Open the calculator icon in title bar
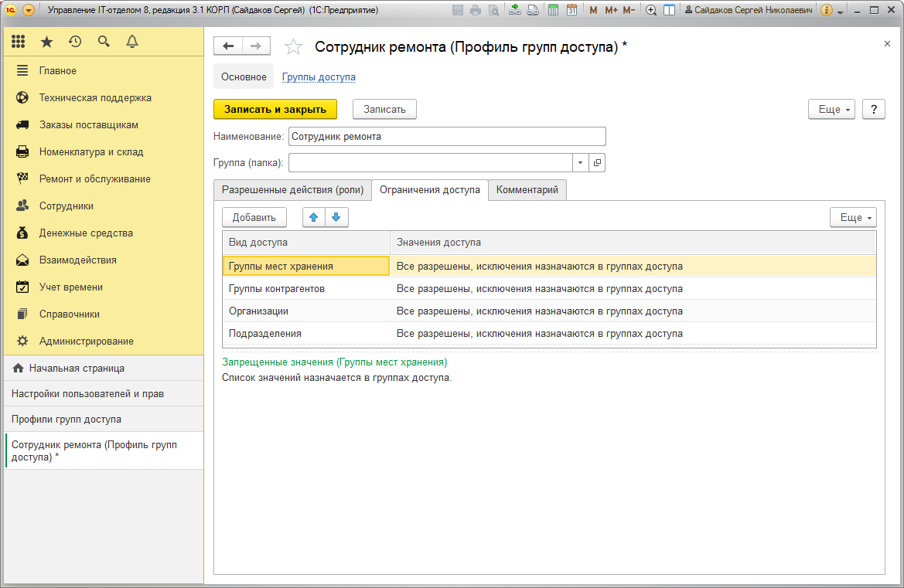Viewport: 904px width, 588px height. [x=553, y=10]
